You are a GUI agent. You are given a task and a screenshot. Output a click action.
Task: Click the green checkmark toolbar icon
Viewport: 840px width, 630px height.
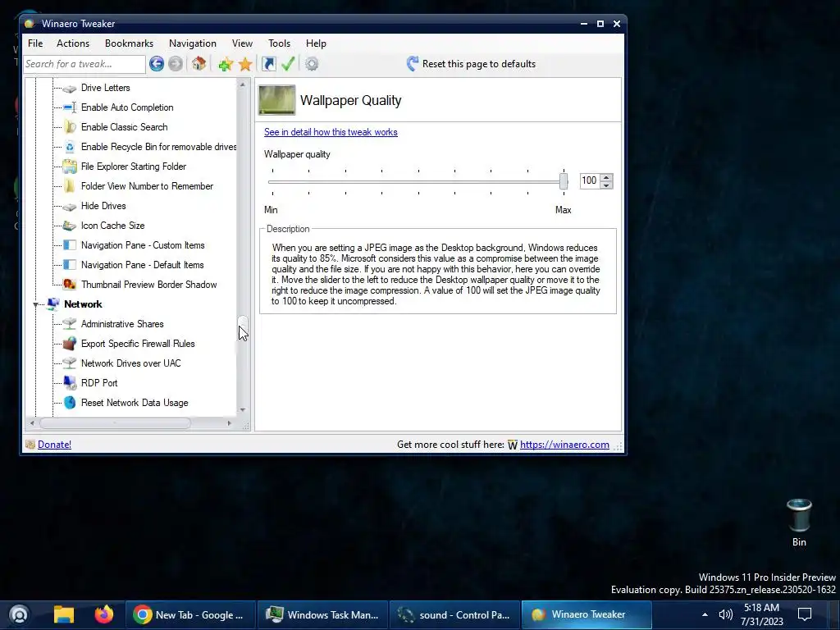[288, 64]
